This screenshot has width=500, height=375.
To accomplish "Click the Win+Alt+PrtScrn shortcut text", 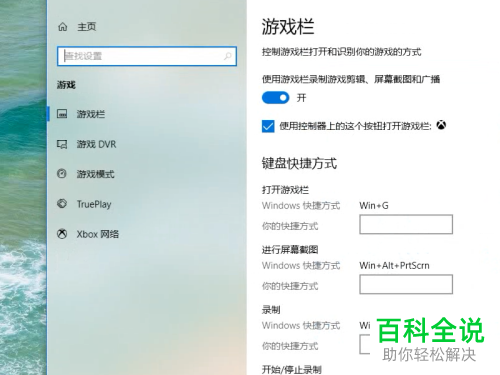I will (394, 265).
